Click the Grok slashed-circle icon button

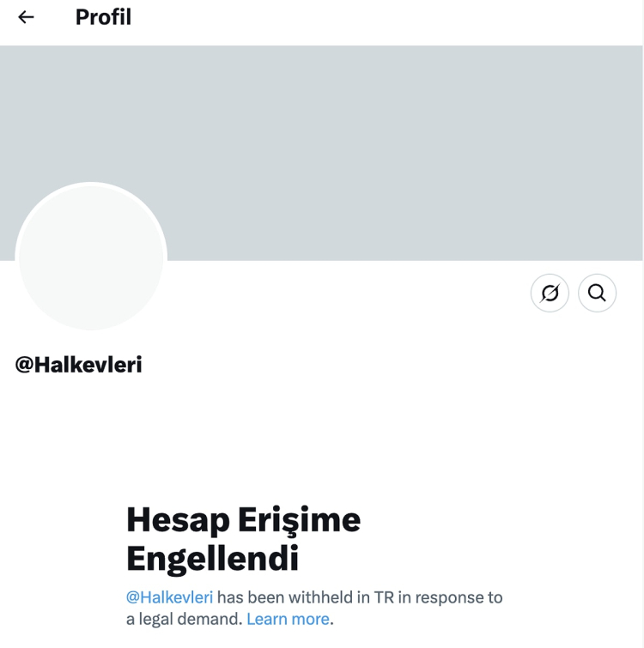[x=550, y=294]
